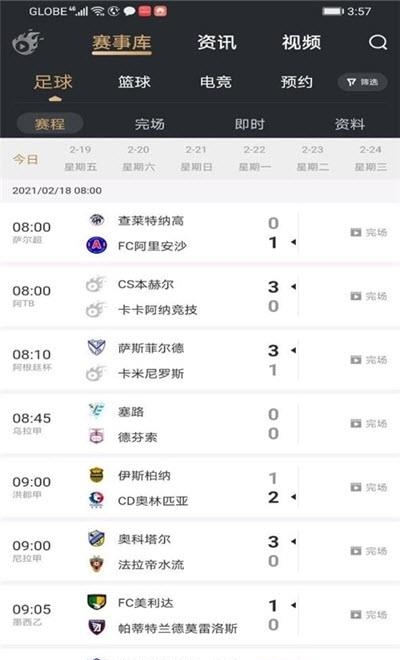Screen dimensions: 400x660
Task: Tap FC美利达 team shield icon
Action: pyautogui.click(x=96, y=602)
